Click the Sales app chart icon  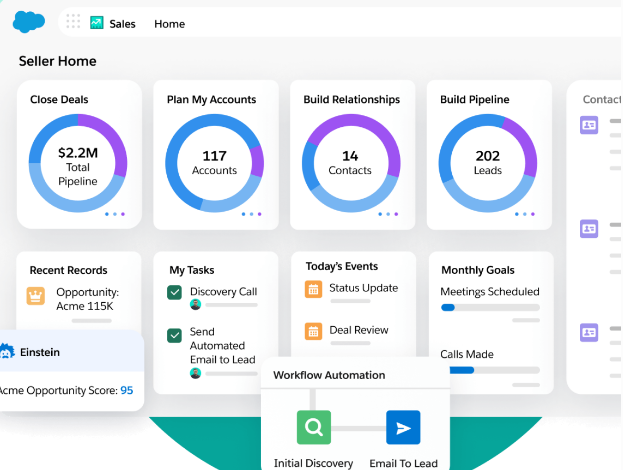(97, 22)
